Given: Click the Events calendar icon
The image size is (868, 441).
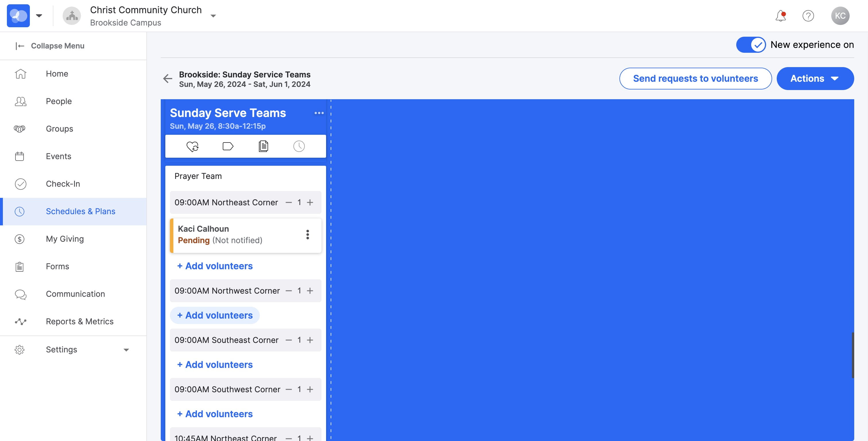Looking at the screenshot, I should point(20,156).
